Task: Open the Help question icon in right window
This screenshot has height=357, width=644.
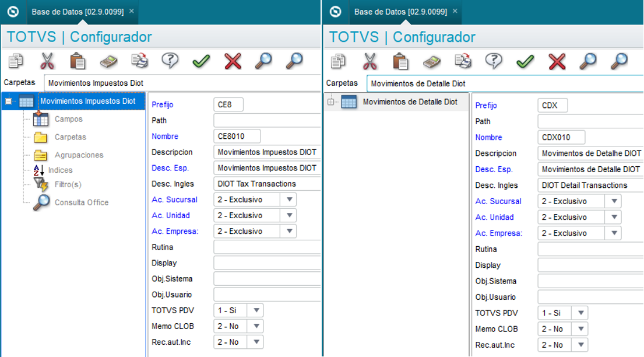Action: tap(494, 61)
